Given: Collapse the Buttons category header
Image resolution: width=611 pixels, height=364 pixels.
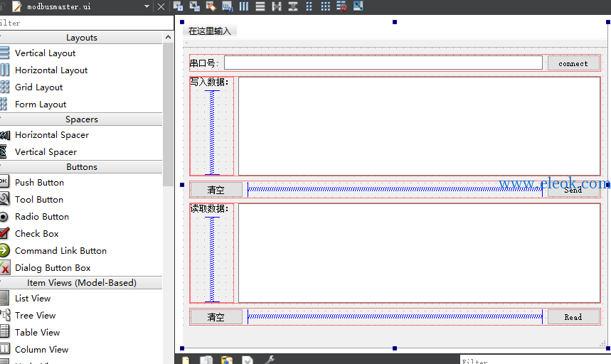Looking at the screenshot, I should pyautogui.click(x=81, y=166).
